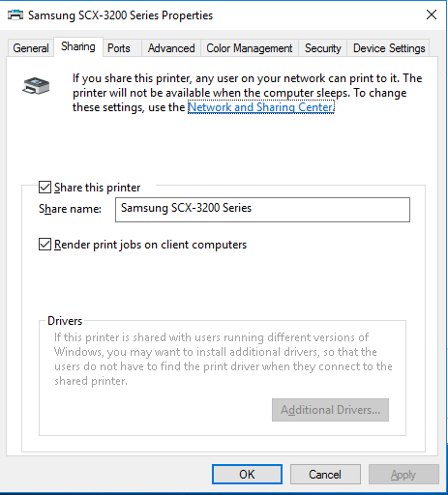Screen dimensions: 448x495
Task: Open the Ports tab
Action: coord(119,48)
